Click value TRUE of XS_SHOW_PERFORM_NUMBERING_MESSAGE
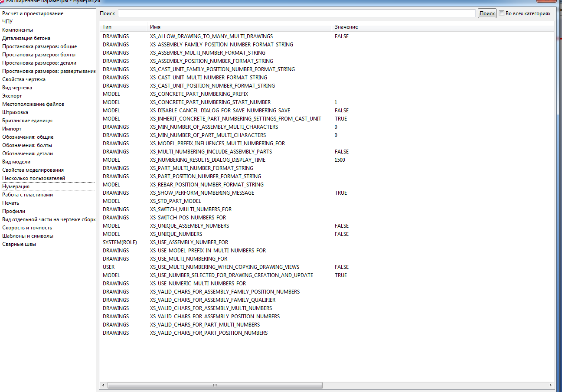The width and height of the screenshot is (562, 392). 341,193
